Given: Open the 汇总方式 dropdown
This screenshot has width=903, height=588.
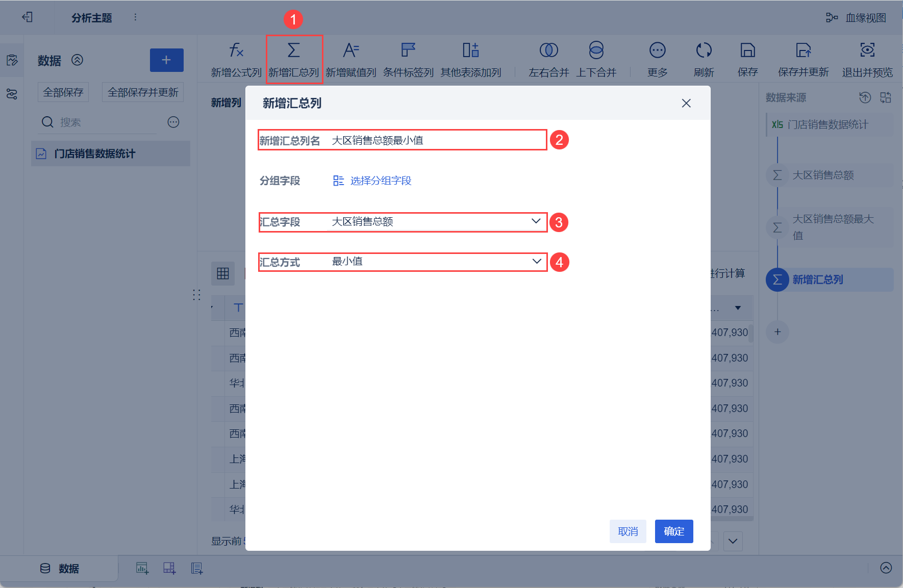Looking at the screenshot, I should (436, 262).
